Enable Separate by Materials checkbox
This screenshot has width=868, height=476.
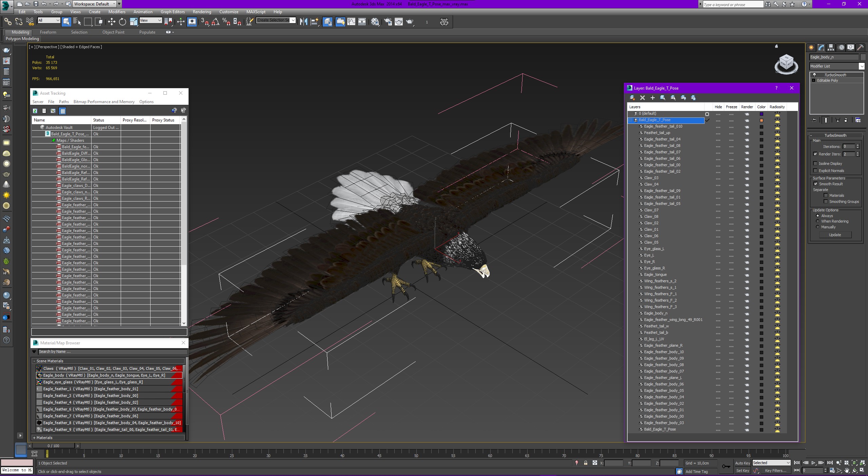826,195
